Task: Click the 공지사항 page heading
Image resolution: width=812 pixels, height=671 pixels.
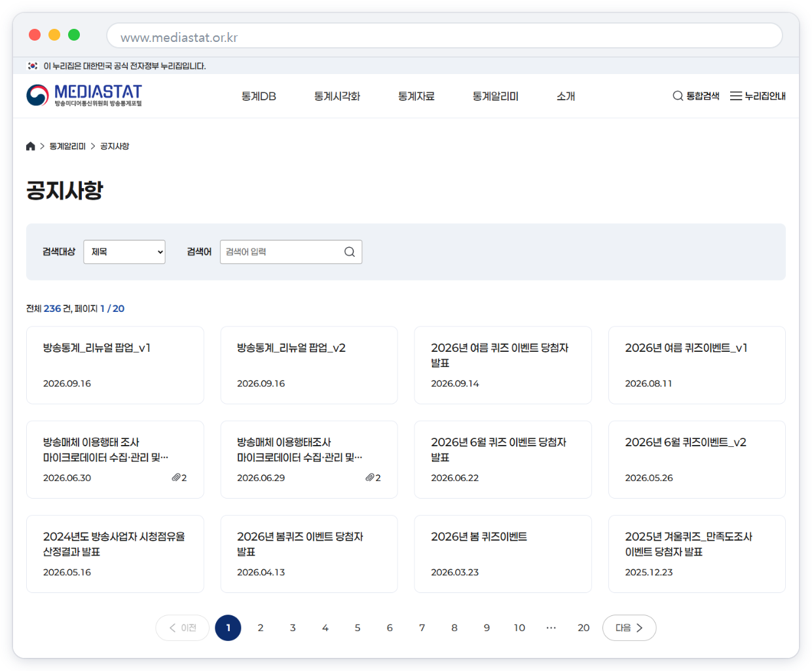Action: (x=65, y=191)
